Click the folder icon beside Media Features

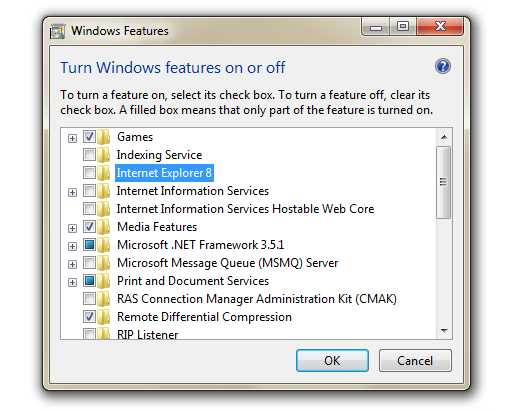click(104, 227)
